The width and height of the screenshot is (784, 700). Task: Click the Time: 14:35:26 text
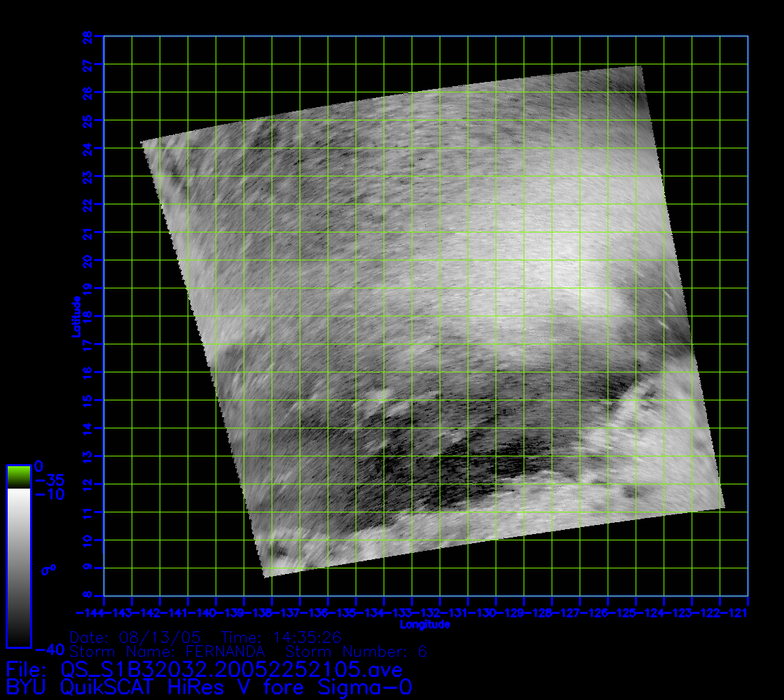[x=281, y=638]
